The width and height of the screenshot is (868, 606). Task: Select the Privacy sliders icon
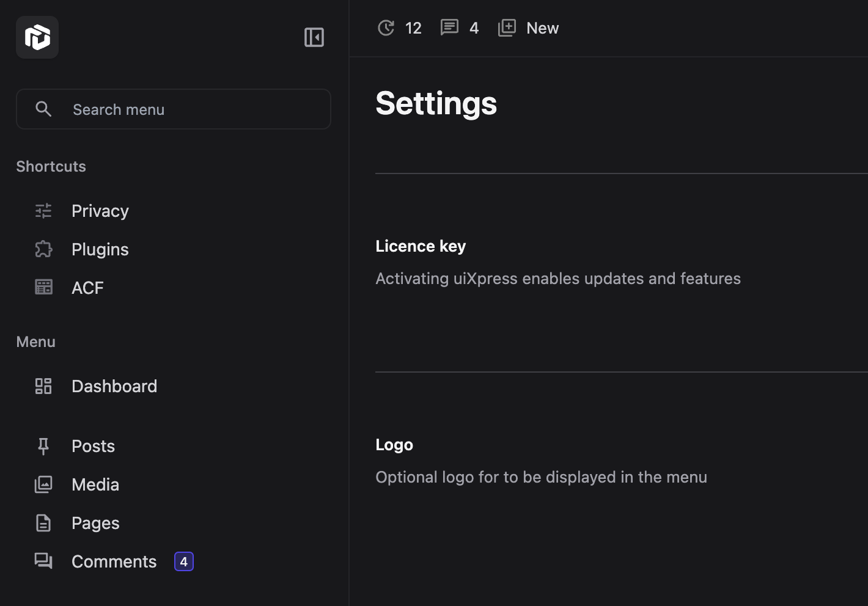pos(43,210)
